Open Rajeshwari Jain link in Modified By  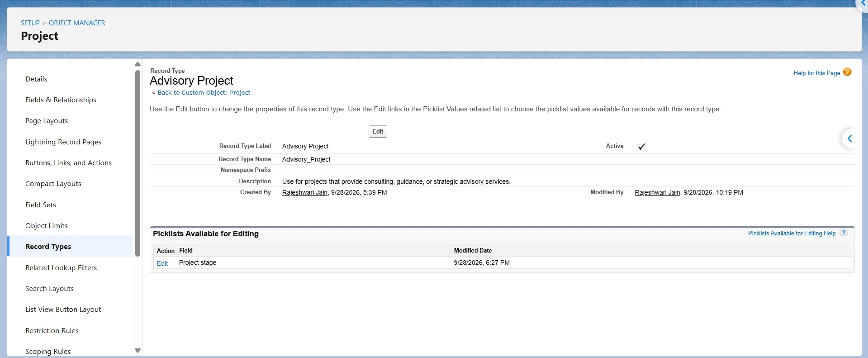657,192
